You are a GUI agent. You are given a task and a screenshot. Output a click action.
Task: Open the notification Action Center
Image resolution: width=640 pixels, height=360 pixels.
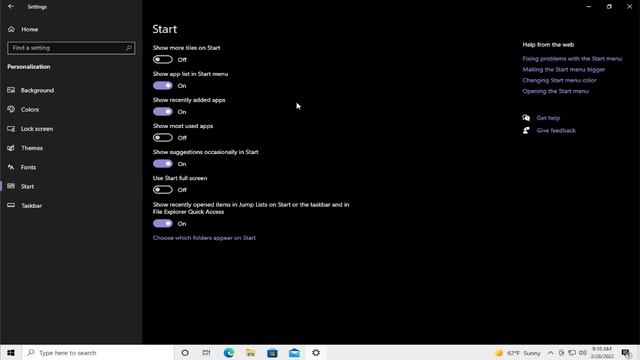(x=626, y=353)
